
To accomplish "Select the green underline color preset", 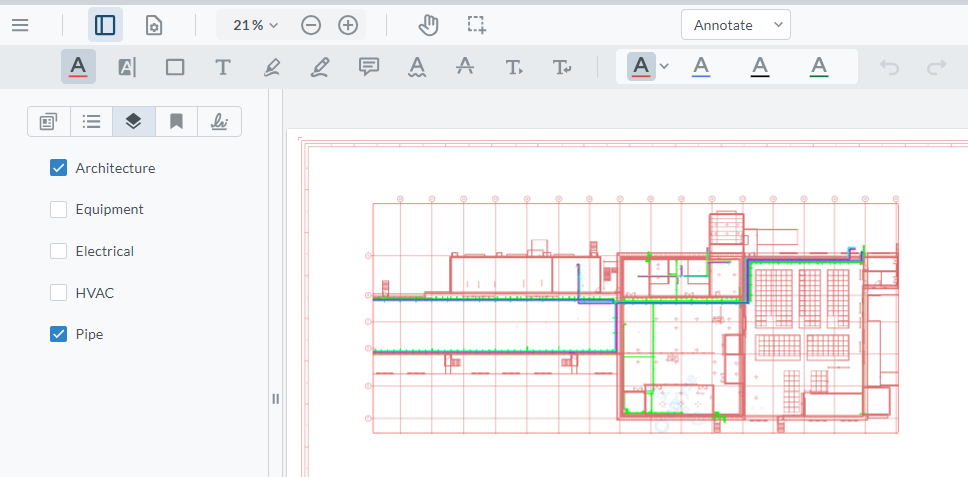I will pyautogui.click(x=819, y=67).
